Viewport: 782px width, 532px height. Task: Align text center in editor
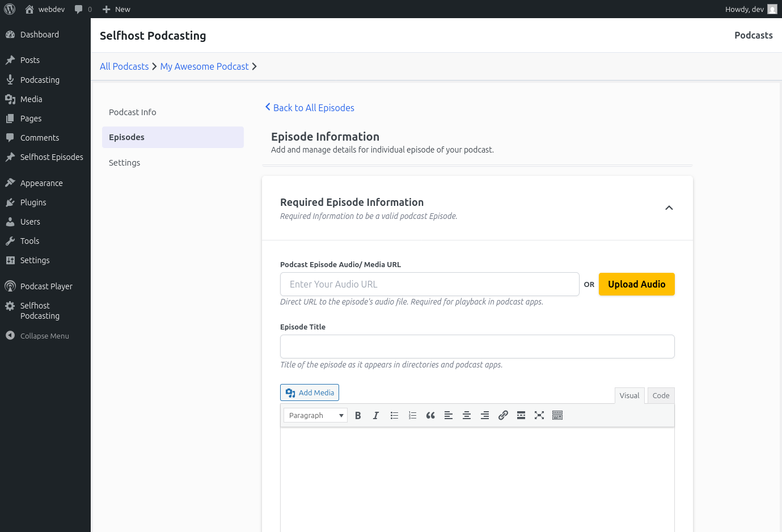tap(467, 415)
